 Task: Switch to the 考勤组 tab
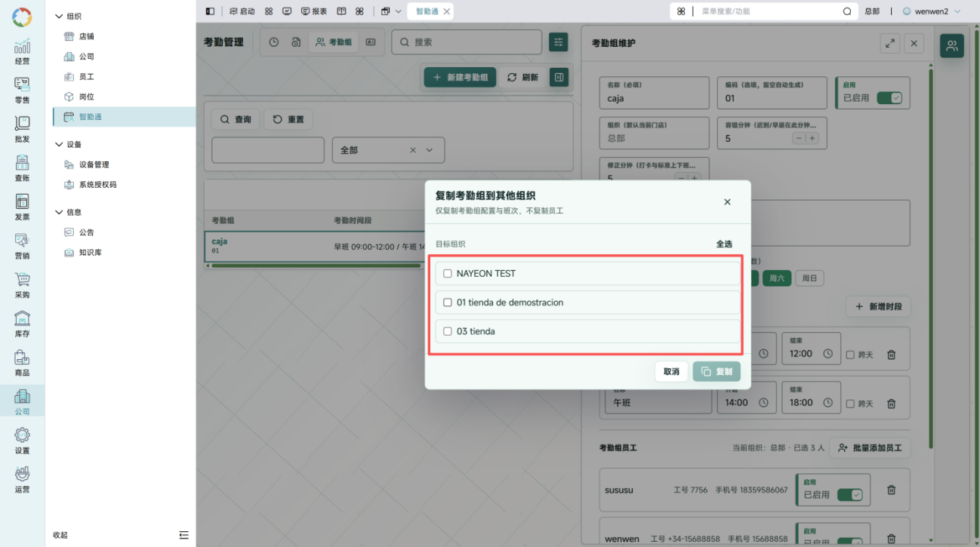pos(334,42)
